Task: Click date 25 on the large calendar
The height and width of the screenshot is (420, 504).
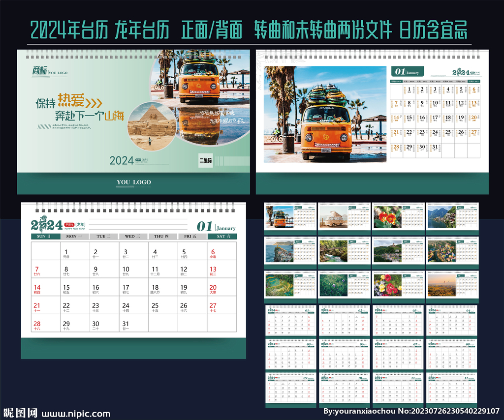Action: [155, 307]
